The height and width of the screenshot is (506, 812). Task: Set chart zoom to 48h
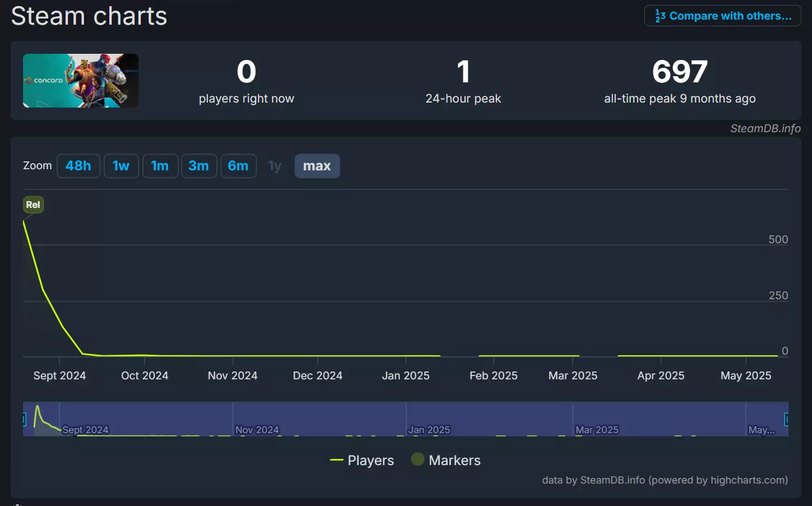pos(79,166)
